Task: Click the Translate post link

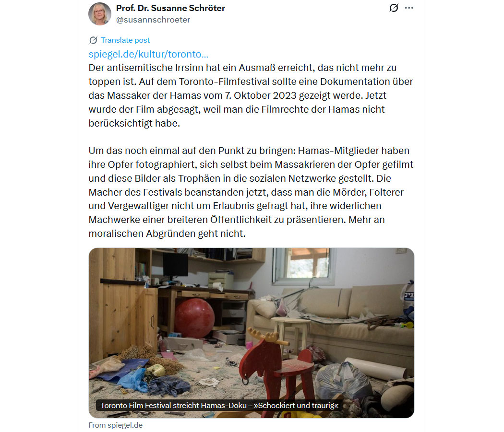Action: click(x=125, y=40)
